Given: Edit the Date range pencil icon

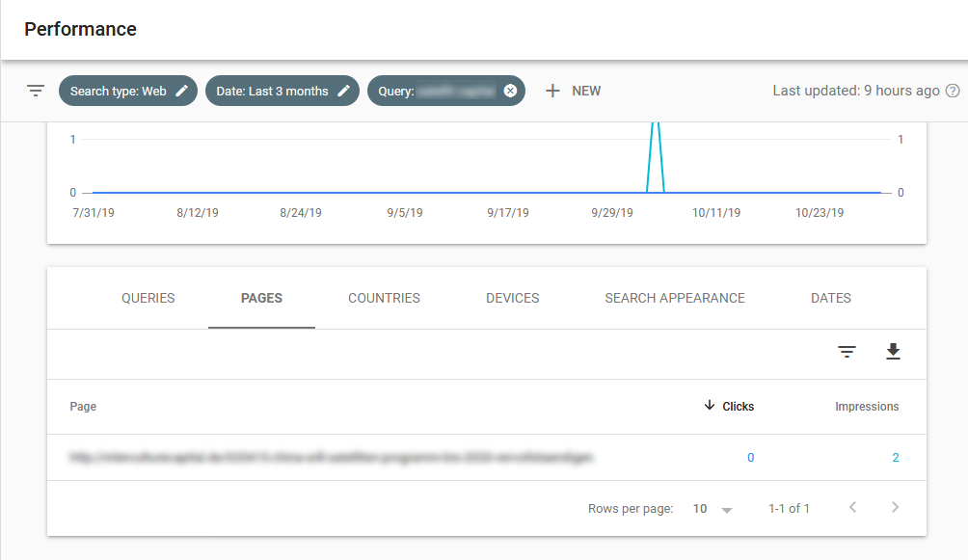Looking at the screenshot, I should pyautogui.click(x=344, y=90).
